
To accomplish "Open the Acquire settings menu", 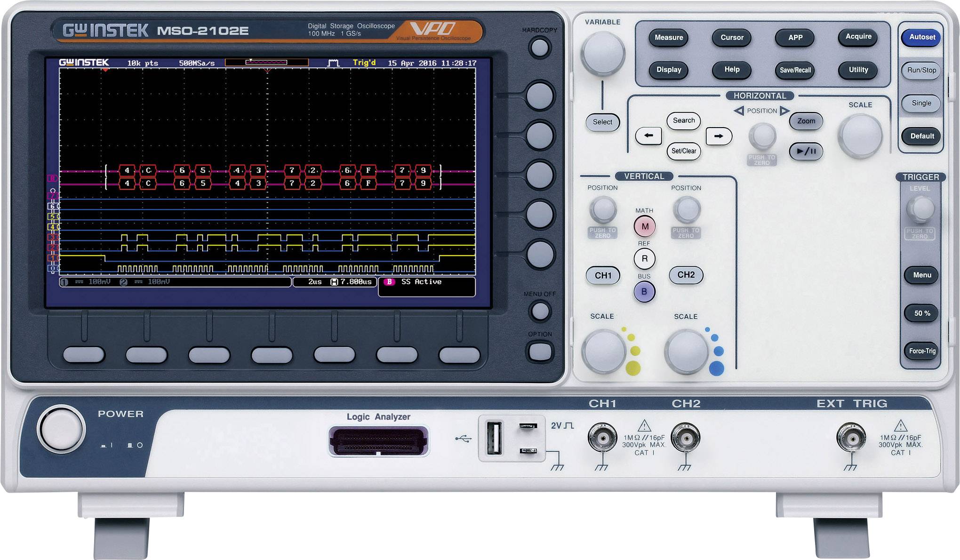I will point(857,37).
